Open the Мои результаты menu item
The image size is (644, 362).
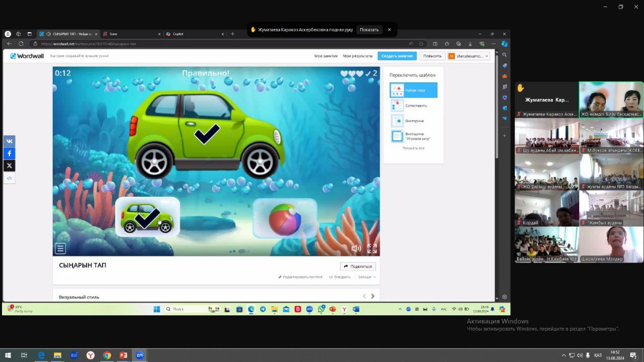[x=358, y=56]
